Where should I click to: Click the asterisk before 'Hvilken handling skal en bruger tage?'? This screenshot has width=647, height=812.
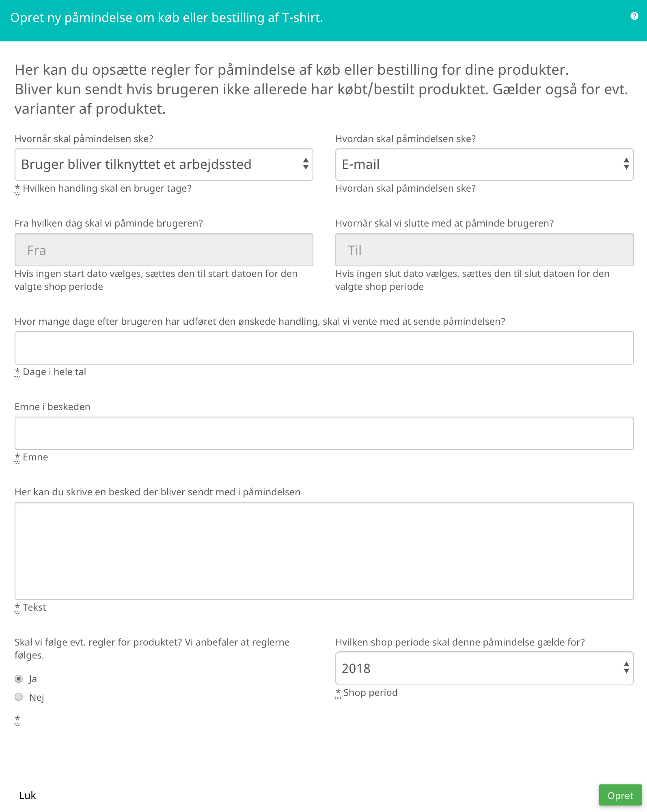tap(17, 189)
